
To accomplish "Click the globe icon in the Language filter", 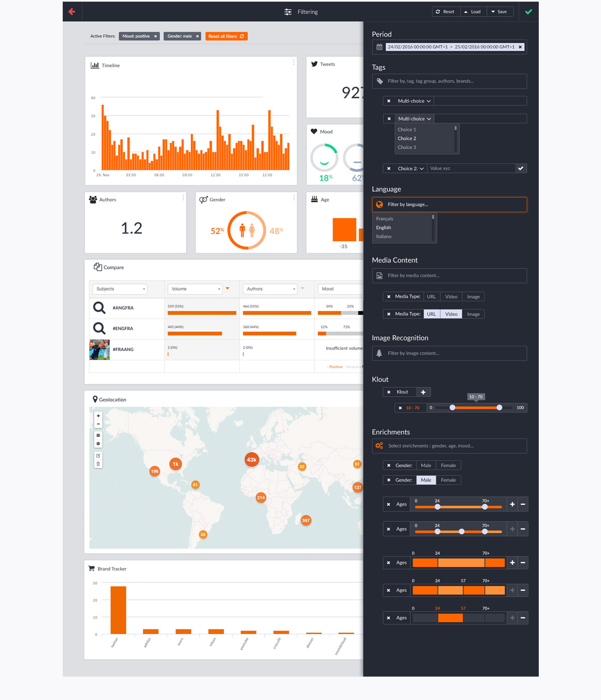I will tap(380, 205).
